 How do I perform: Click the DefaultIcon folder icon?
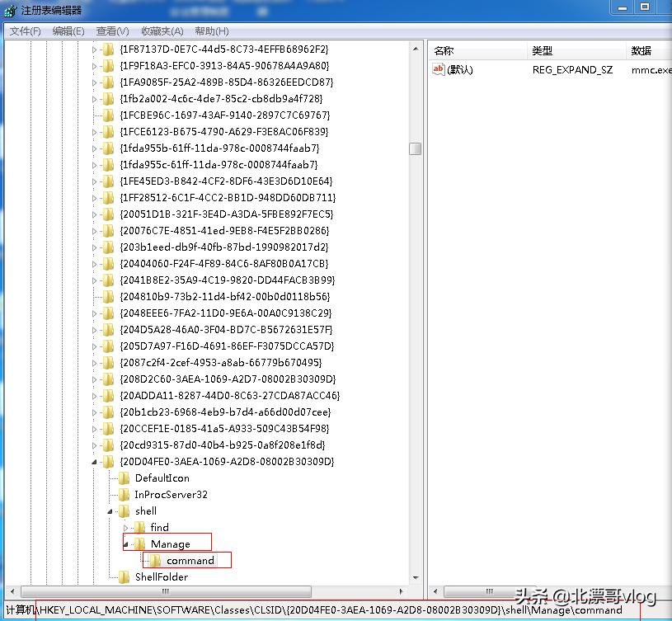(x=125, y=478)
